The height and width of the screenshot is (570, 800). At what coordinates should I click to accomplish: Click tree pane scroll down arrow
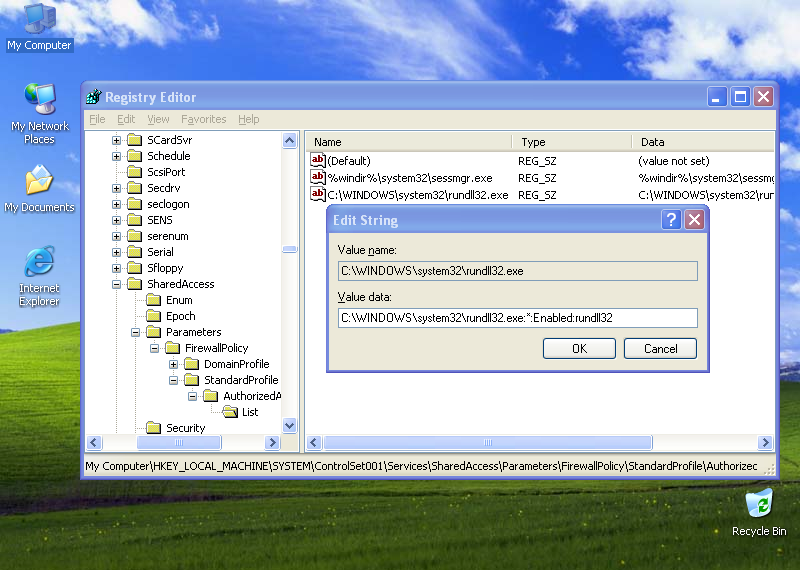click(x=289, y=425)
